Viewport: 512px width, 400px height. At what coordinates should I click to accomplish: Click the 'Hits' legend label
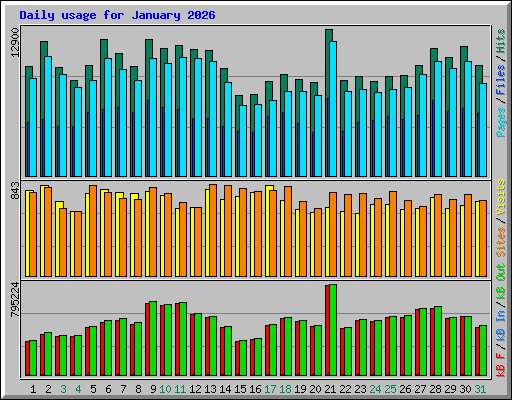point(501,41)
